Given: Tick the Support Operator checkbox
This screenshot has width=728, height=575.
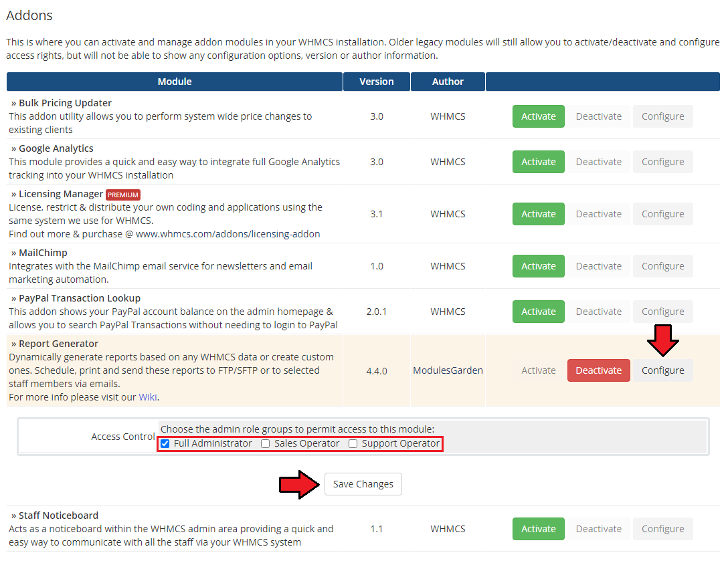Looking at the screenshot, I should point(353,444).
